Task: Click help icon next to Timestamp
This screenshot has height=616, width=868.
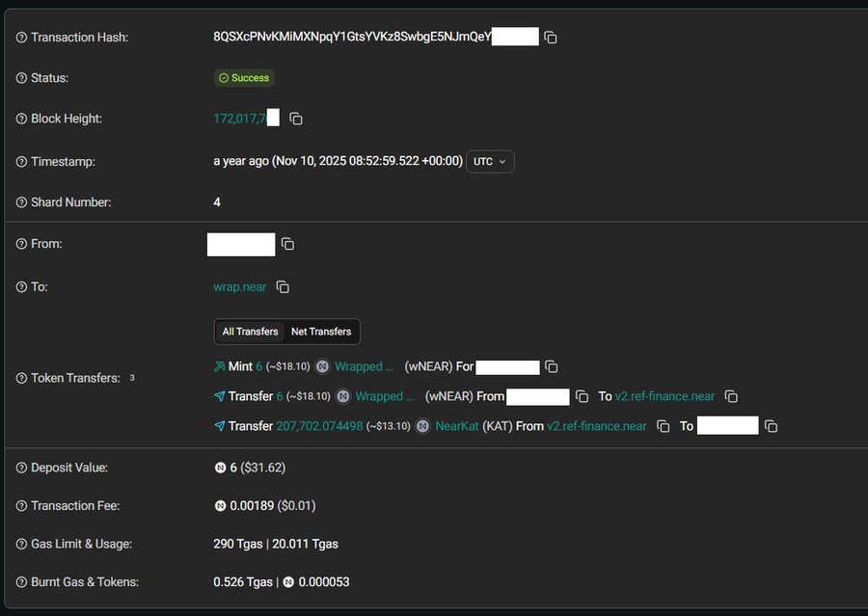Action: point(21,162)
